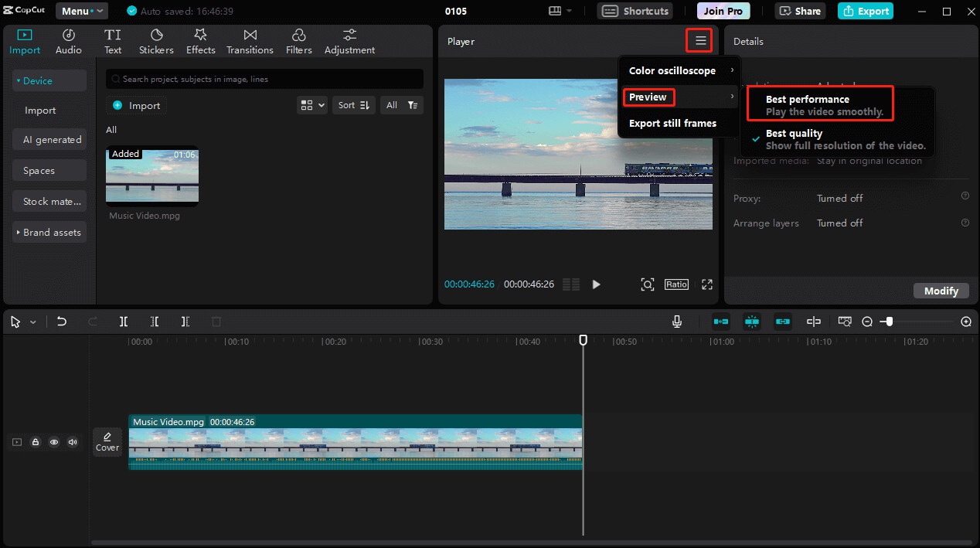Redo the last action
This screenshot has width=980, height=548.
point(93,322)
